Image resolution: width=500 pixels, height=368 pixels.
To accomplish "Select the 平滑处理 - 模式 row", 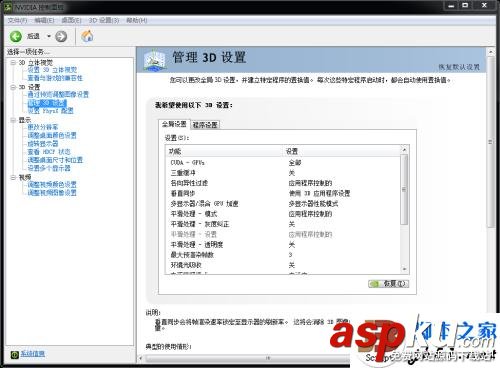I will click(x=283, y=214).
